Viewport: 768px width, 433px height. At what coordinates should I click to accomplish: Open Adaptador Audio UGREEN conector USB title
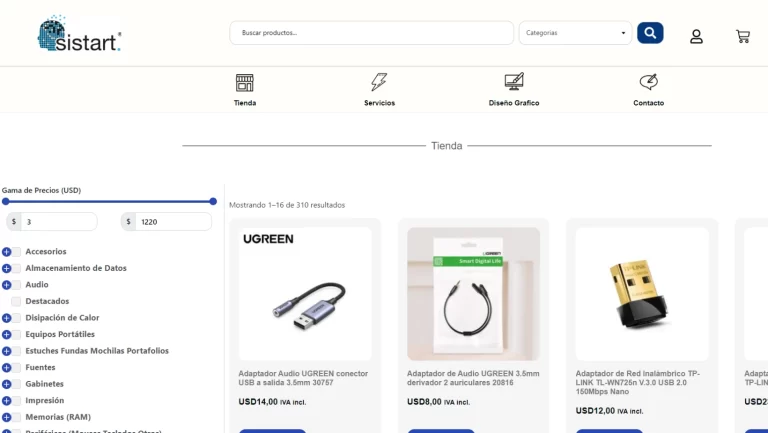coord(303,378)
